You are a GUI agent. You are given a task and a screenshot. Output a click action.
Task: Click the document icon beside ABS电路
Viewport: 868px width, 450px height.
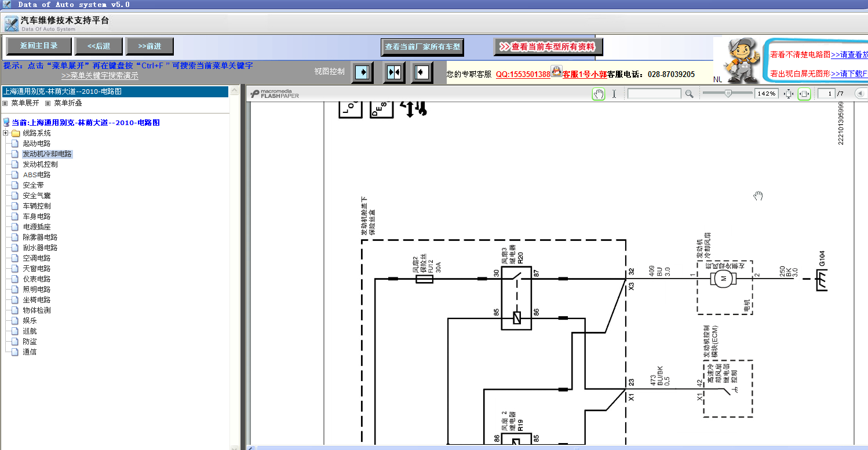coord(16,175)
